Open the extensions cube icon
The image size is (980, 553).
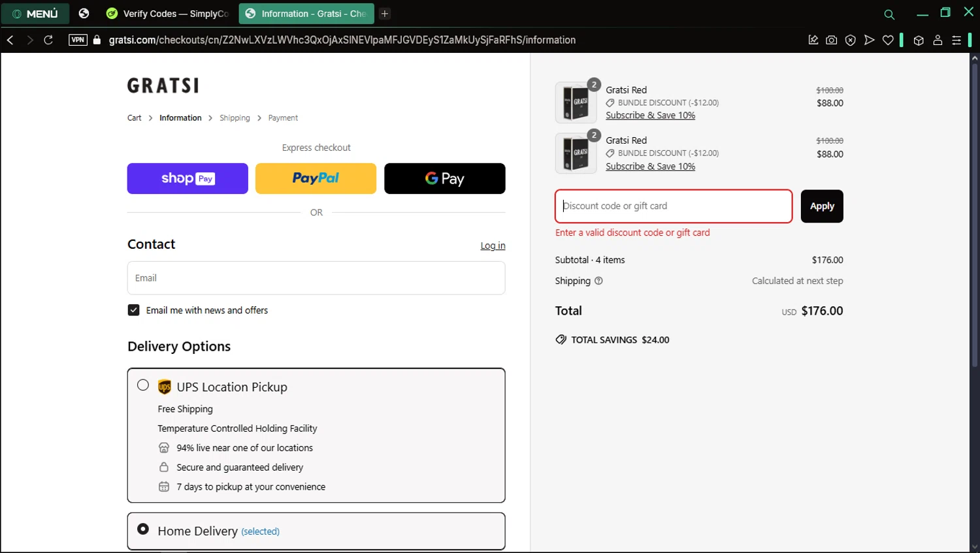(x=919, y=40)
